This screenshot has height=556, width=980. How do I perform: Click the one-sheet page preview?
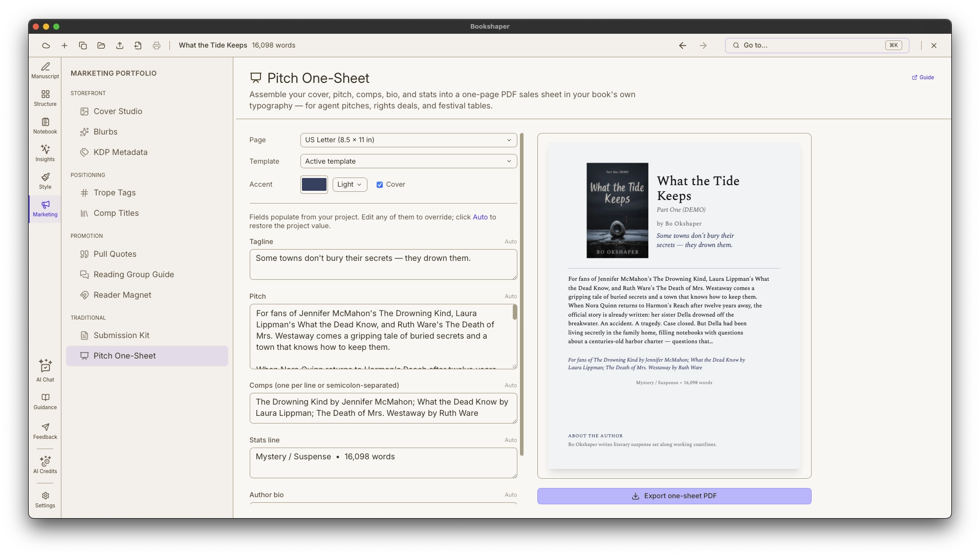[674, 306]
